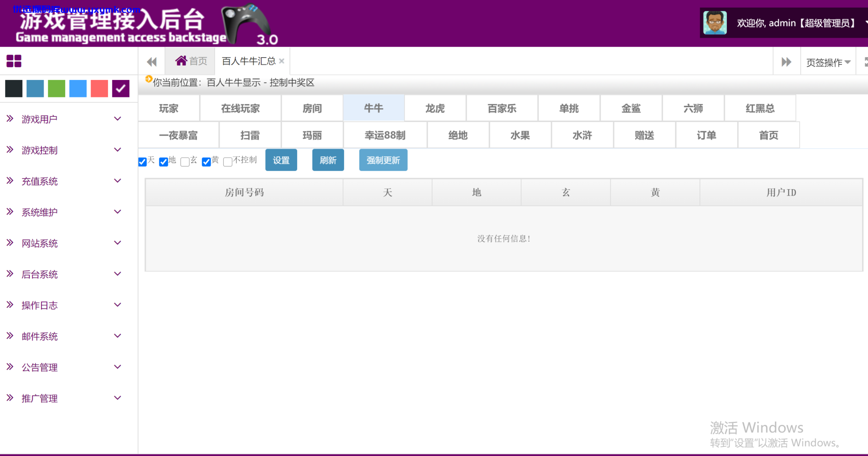
Task: Uncheck the 天 checkbox
Action: click(x=142, y=162)
